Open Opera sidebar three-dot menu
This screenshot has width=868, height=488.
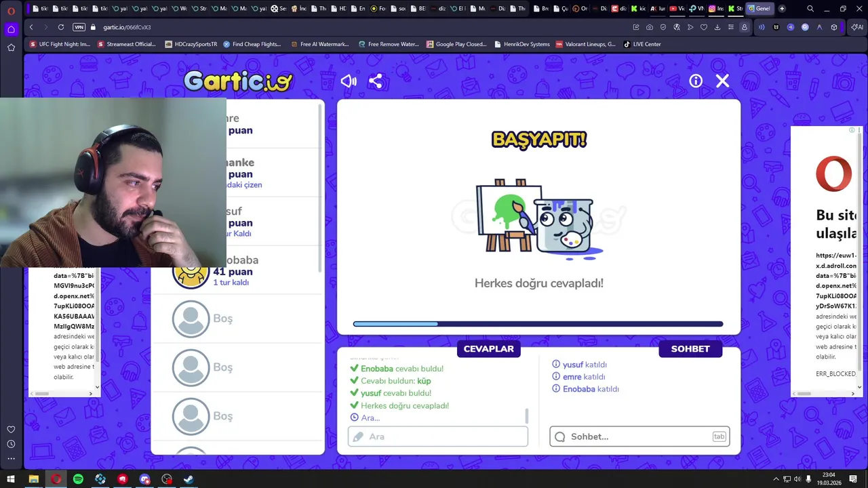(11, 459)
